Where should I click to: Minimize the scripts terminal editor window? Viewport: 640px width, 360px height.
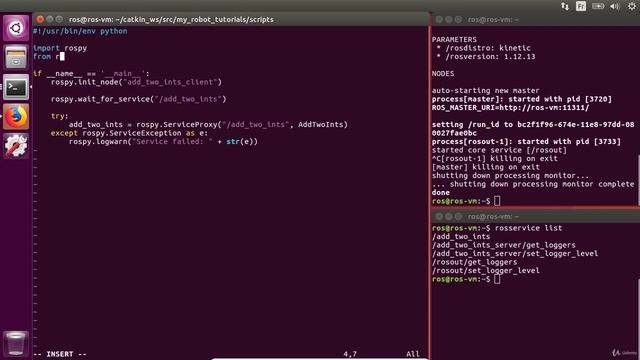[x=50, y=19]
